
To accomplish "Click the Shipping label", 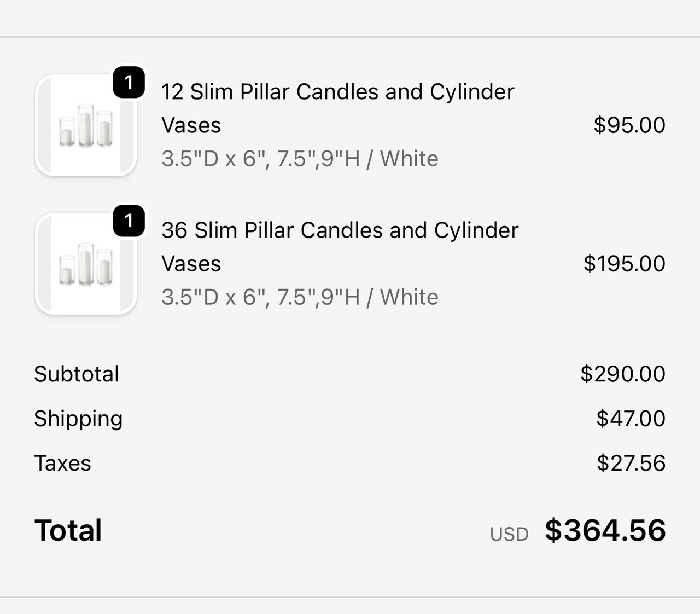I will [x=78, y=419].
